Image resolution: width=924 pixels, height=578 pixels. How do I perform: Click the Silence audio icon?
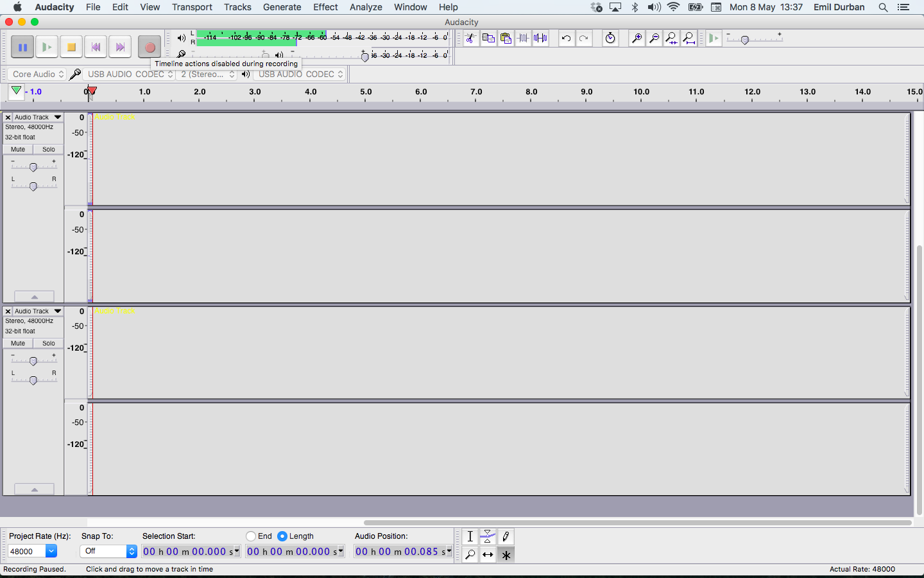pyautogui.click(x=540, y=38)
